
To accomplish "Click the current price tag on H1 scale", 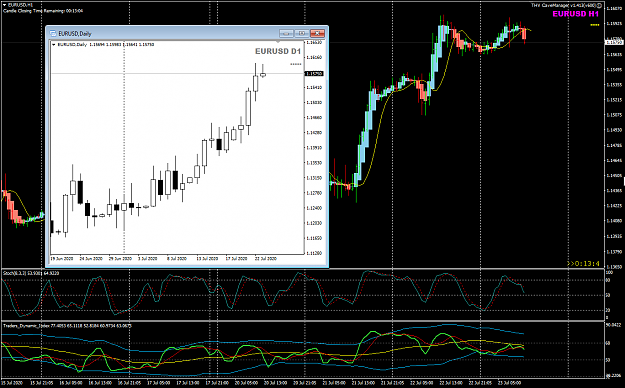I will pos(615,42).
